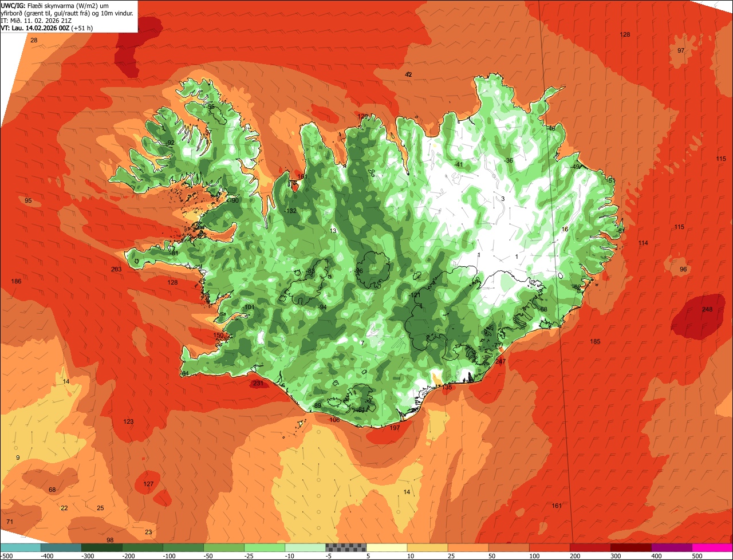Click the 9 value at the southwest edge
The image size is (733, 560).
pos(18,458)
